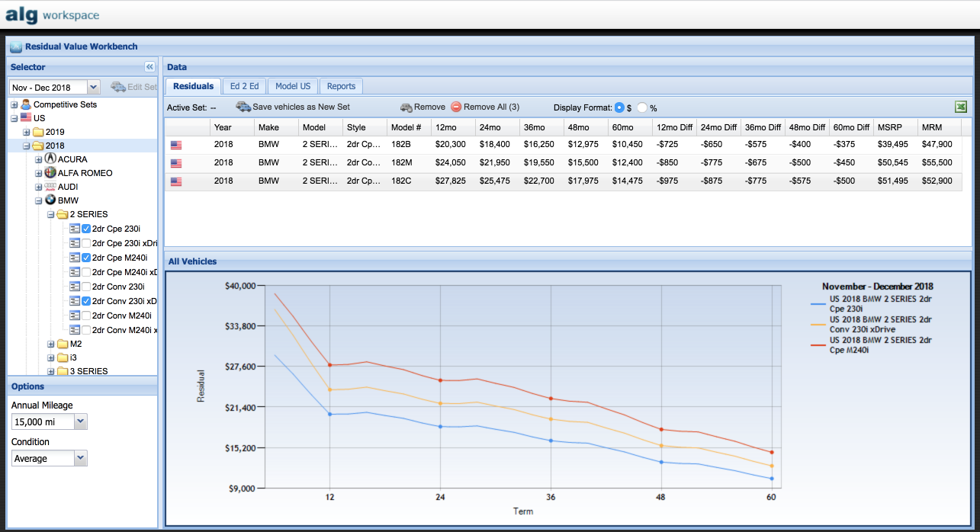Click the red Cpe M240i legend line
This screenshot has width=980, height=532.
(x=818, y=345)
